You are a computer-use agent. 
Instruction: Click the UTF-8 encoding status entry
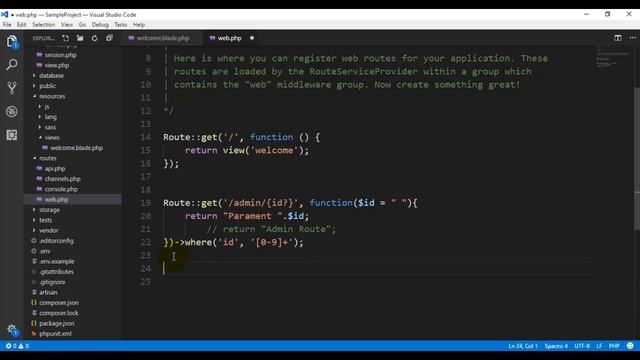click(x=582, y=346)
